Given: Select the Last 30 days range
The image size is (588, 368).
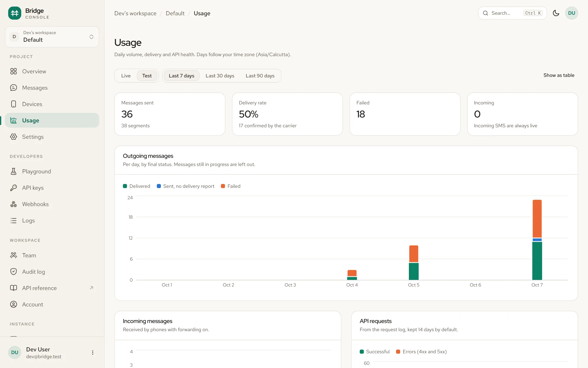Looking at the screenshot, I should coord(220,76).
